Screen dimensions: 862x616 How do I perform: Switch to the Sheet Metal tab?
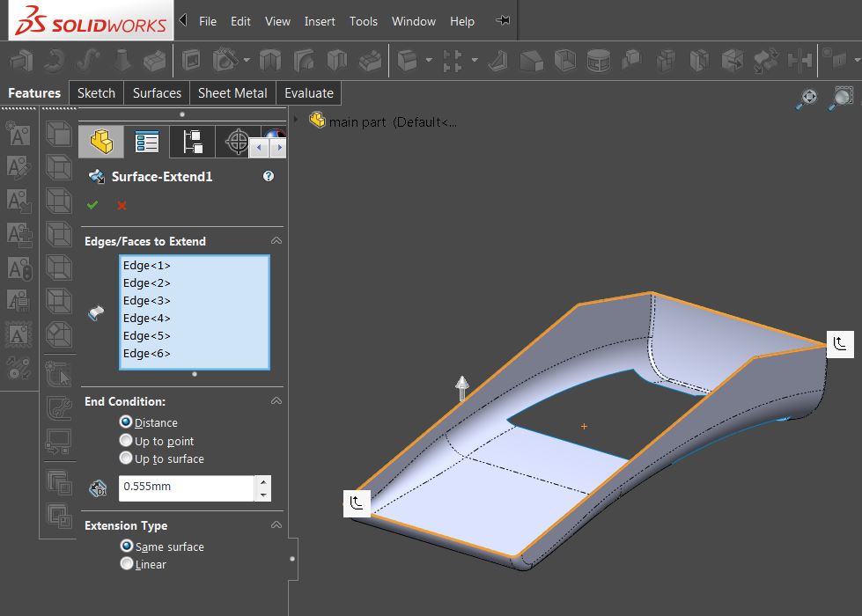click(232, 92)
